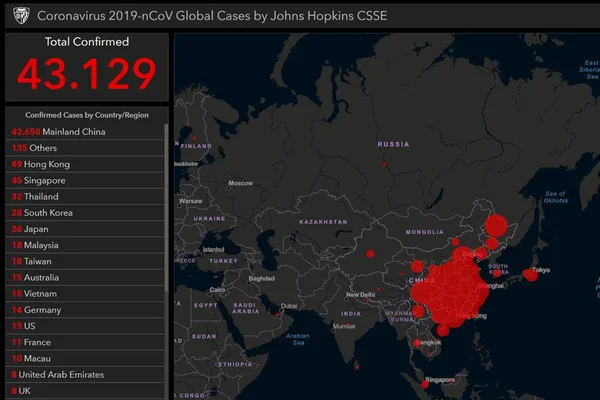This screenshot has height=400, width=600.
Task: Click the Xinjiang western China case marker
Action: (x=370, y=254)
